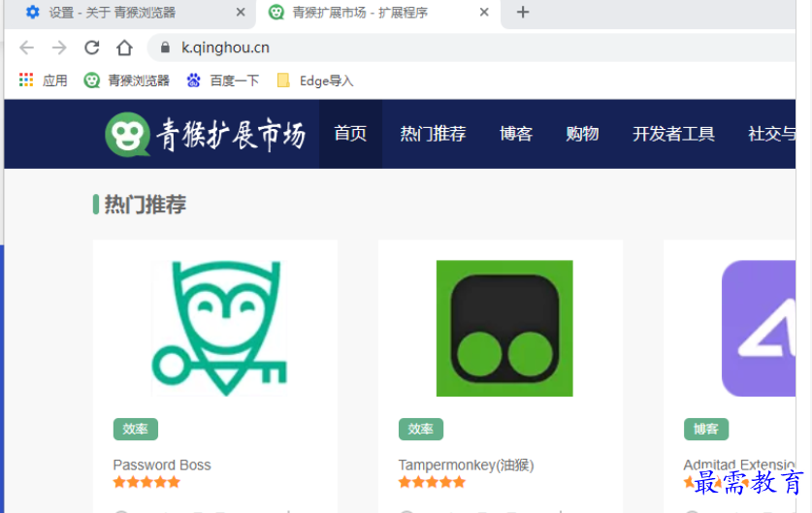This screenshot has height=513, width=812.
Task: Go forward using the browser forward arrow
Action: coord(59,48)
